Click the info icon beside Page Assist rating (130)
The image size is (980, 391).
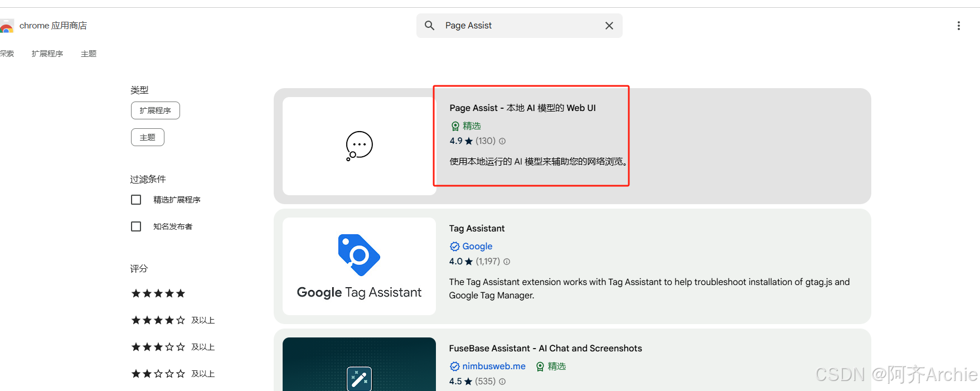502,141
